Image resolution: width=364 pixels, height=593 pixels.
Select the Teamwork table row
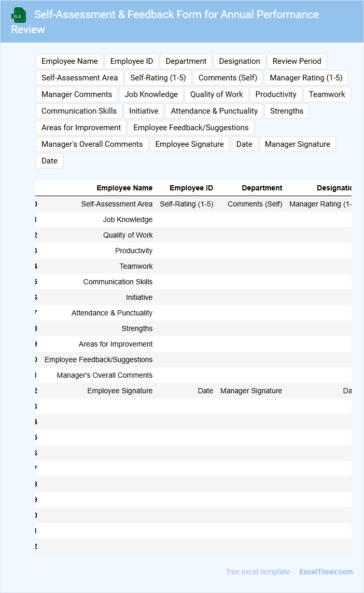click(x=193, y=266)
